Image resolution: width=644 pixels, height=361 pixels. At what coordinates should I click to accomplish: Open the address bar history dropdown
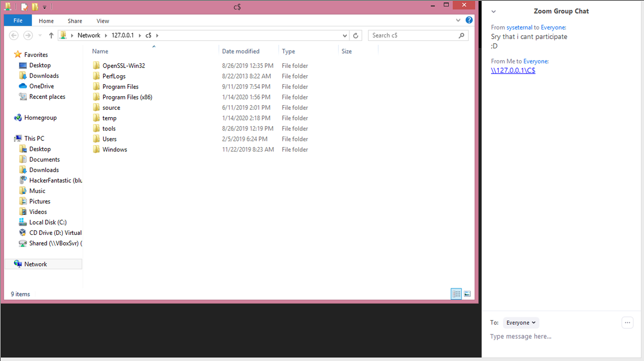coord(345,35)
